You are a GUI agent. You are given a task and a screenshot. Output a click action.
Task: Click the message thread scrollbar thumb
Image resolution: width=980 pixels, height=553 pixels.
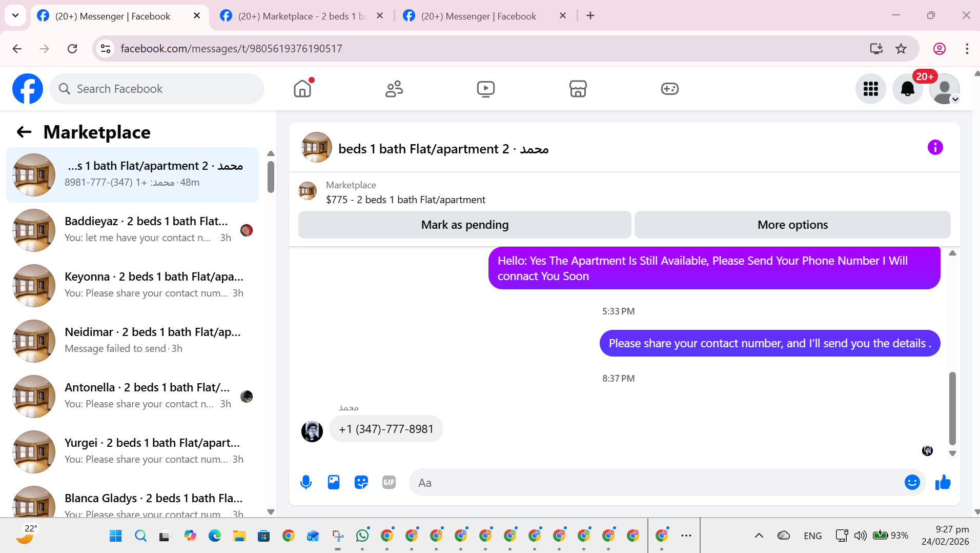pos(952,408)
